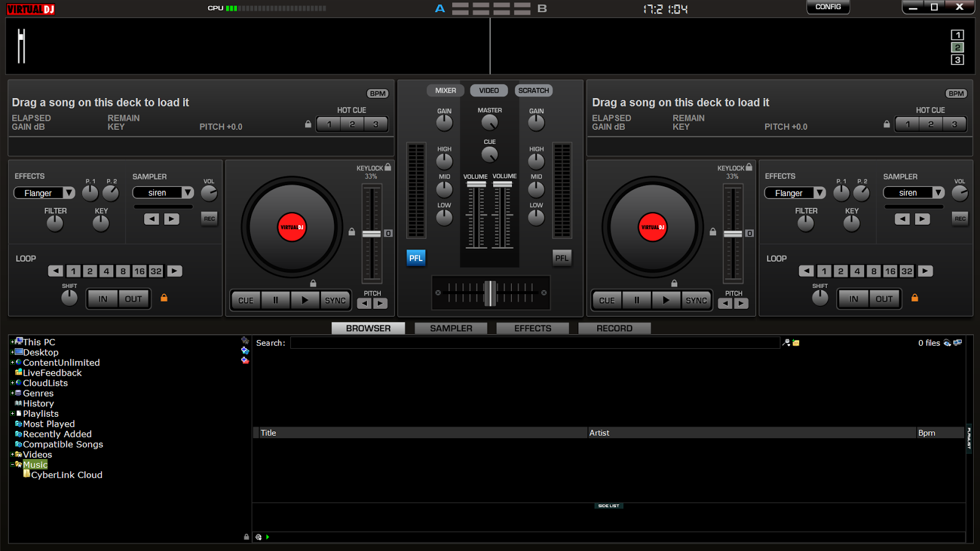
Task: Click the Search input field
Action: coord(535,343)
